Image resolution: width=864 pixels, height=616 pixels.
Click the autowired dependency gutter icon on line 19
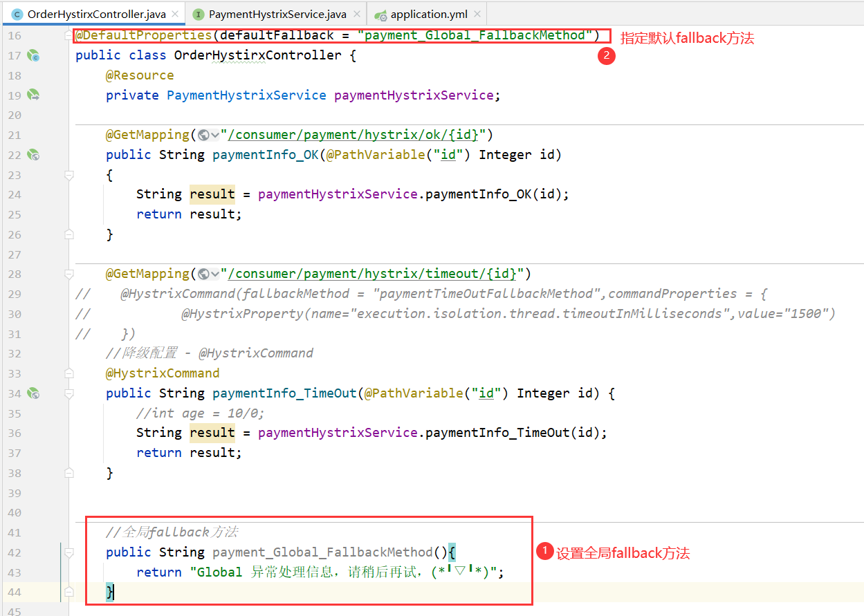click(33, 95)
